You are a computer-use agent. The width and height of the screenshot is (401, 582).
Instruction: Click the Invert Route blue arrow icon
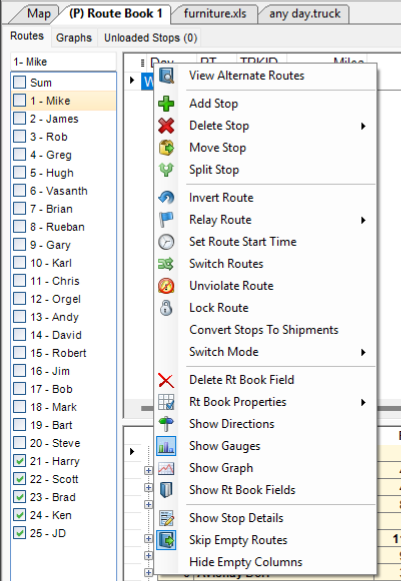tap(166, 197)
